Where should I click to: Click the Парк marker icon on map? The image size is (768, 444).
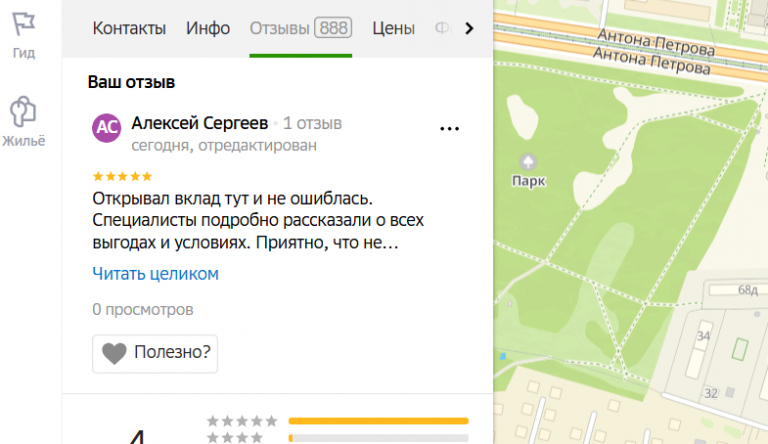click(528, 162)
